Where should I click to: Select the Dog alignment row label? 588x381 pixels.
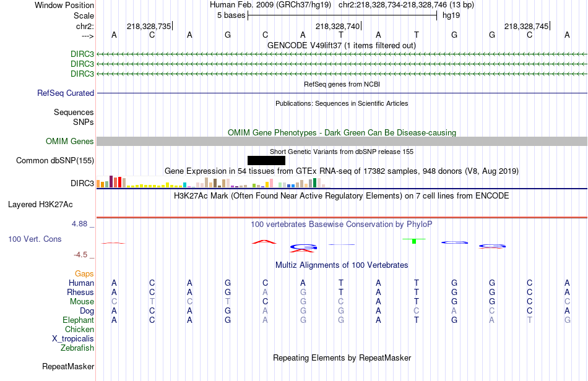click(x=87, y=311)
